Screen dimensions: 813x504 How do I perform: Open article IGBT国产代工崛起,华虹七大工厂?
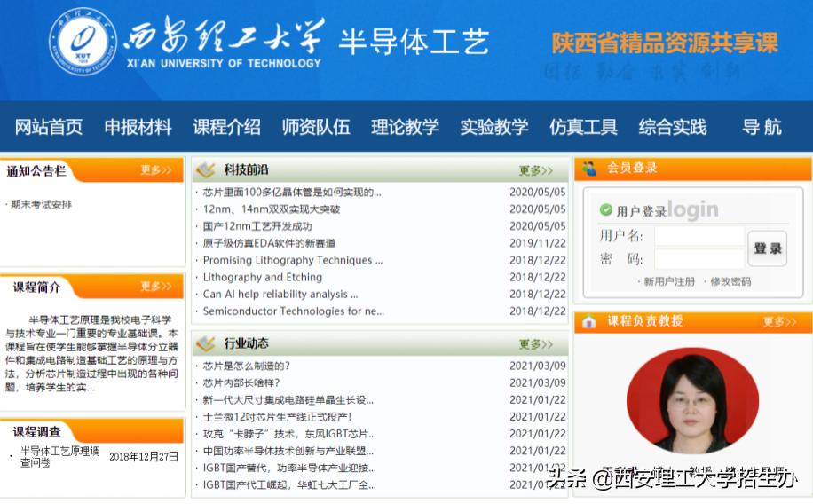click(289, 485)
